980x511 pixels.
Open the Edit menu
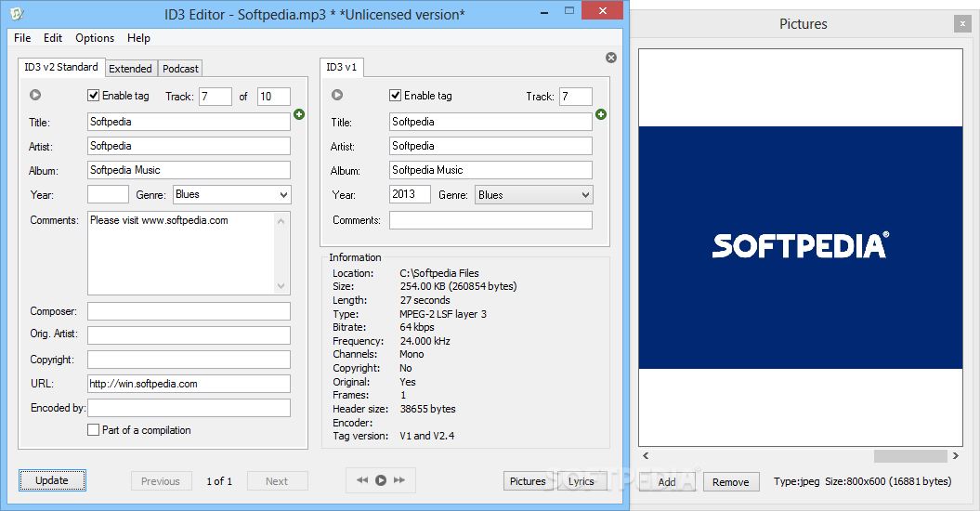pos(53,38)
